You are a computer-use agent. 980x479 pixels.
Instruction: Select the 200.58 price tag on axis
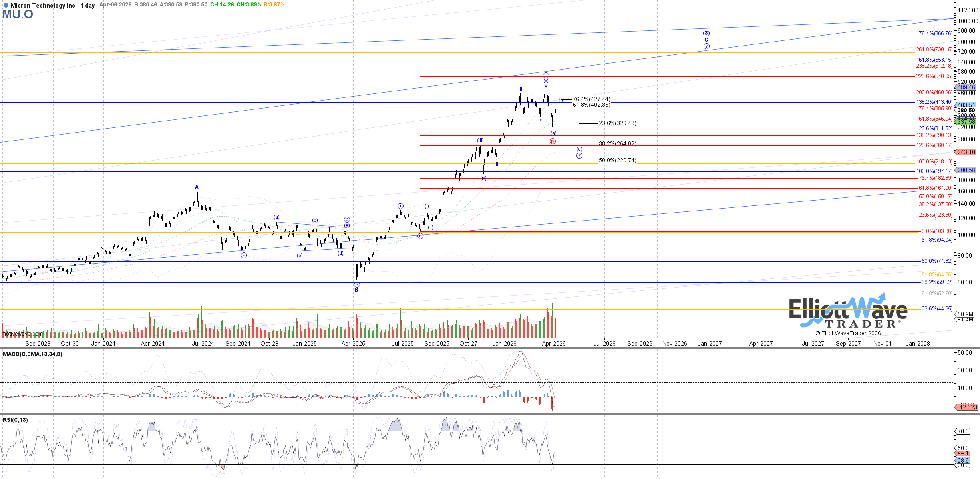click(x=966, y=170)
